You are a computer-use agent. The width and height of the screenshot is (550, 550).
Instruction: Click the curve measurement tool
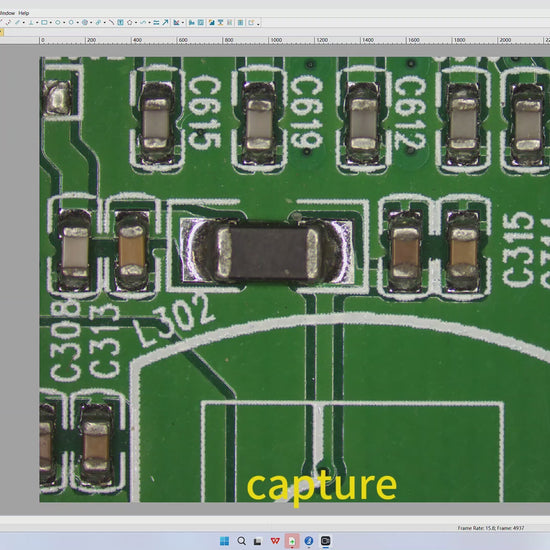(143, 22)
